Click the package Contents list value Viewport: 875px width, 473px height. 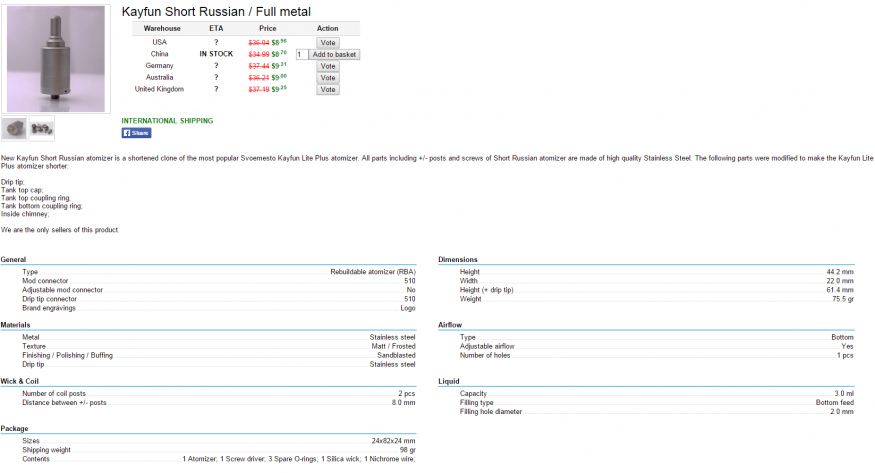point(299,459)
